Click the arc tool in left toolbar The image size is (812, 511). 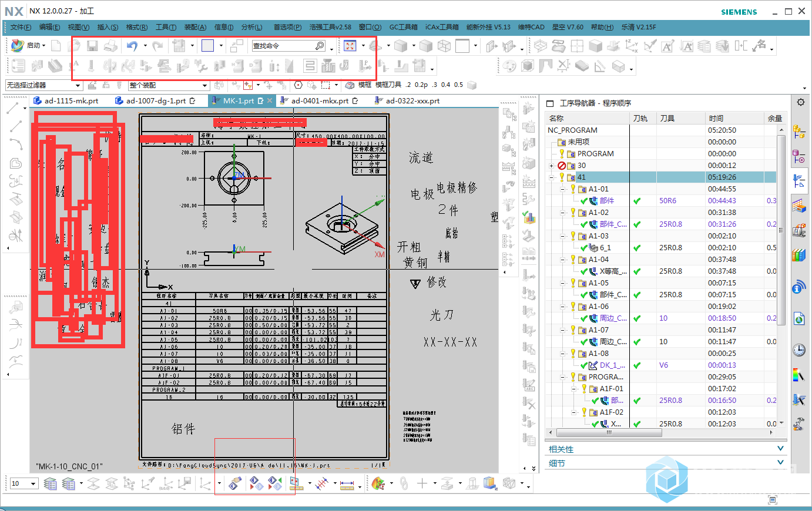click(x=16, y=144)
